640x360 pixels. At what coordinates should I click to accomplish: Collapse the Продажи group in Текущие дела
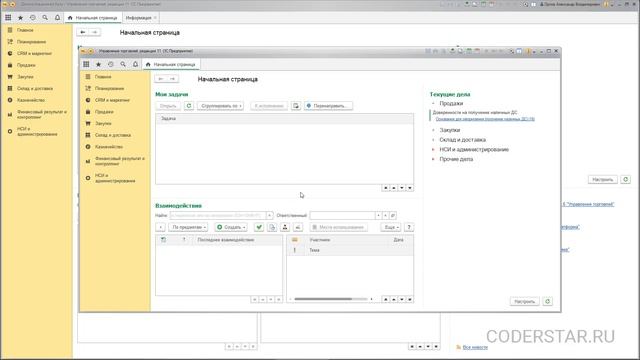433,104
